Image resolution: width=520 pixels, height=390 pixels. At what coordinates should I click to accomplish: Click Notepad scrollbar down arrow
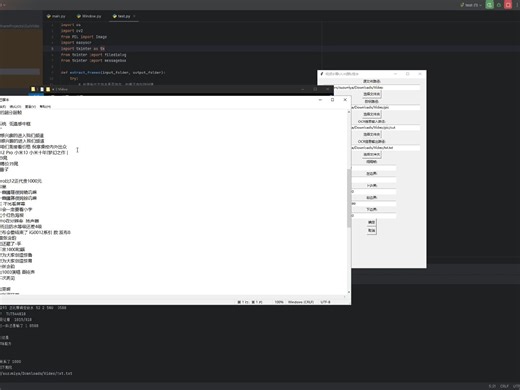(x=349, y=292)
